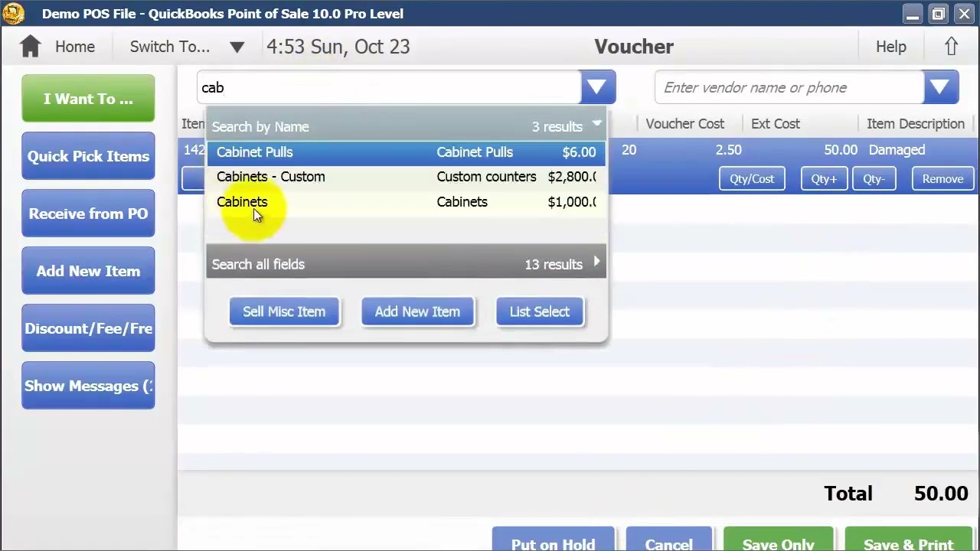Click the Item Description column header
This screenshot has width=980, height=551.
[915, 124]
